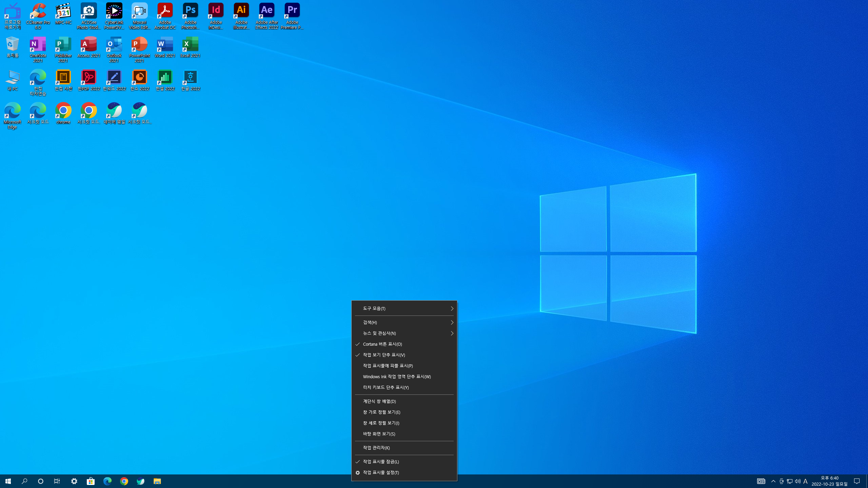Toggle 작업 보기 단추 표시 option
The height and width of the screenshot is (488, 868).
pyautogui.click(x=383, y=355)
